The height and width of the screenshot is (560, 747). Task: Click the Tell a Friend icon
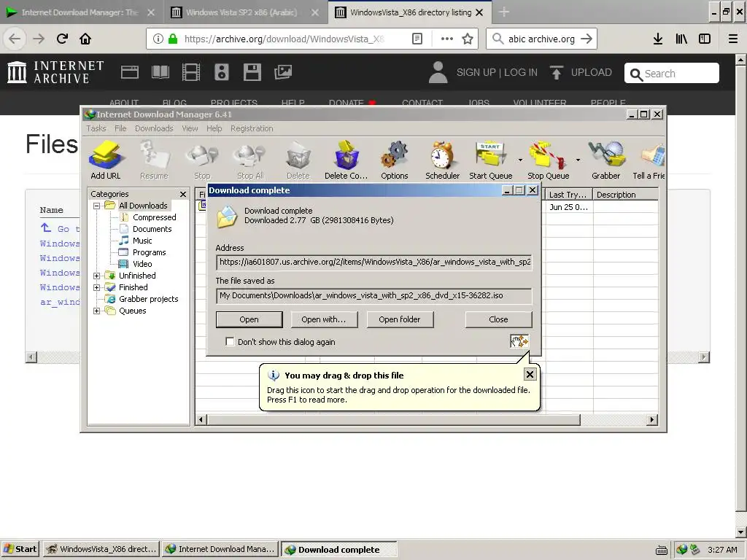[x=653, y=156]
